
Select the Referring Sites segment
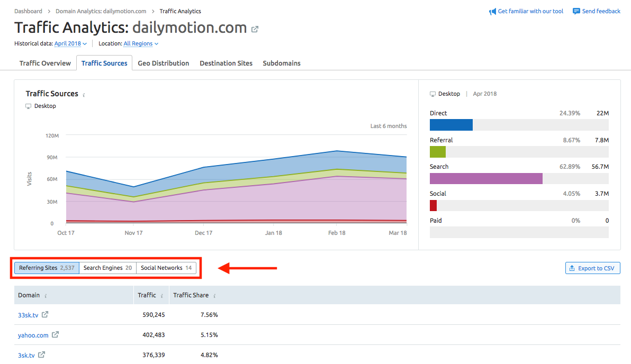pos(46,268)
